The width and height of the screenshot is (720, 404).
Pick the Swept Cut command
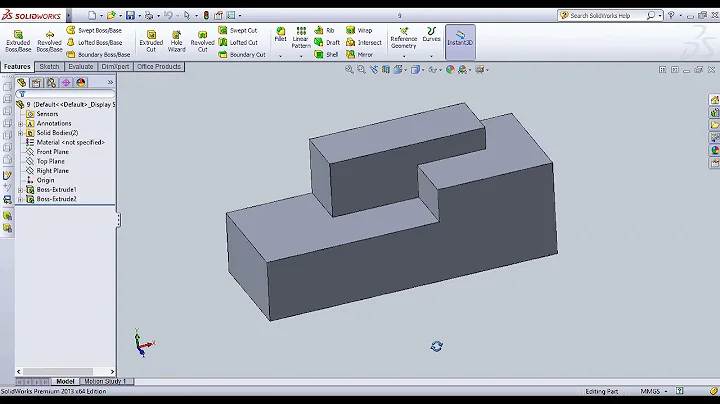(x=238, y=30)
